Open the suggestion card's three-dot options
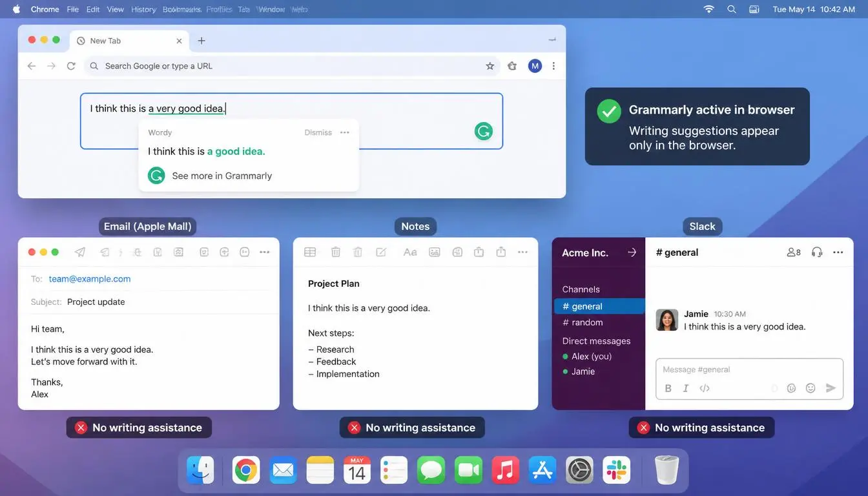 coord(345,132)
